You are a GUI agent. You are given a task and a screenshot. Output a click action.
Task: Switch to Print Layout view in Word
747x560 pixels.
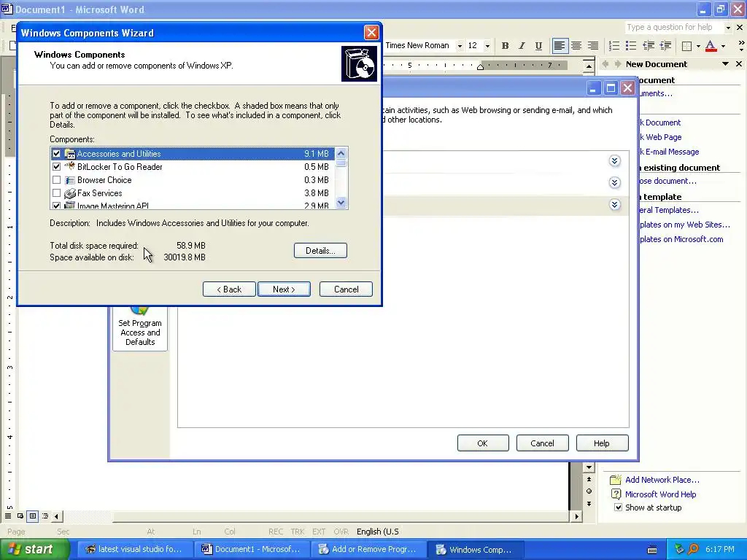[33, 516]
